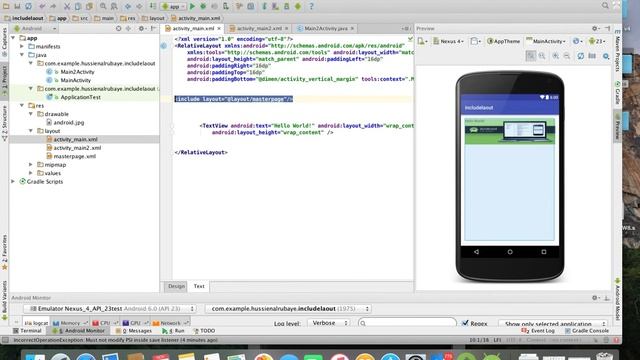Click Search Everywhere magnifier at top right
This screenshot has width=640, height=360.
coord(605,5)
